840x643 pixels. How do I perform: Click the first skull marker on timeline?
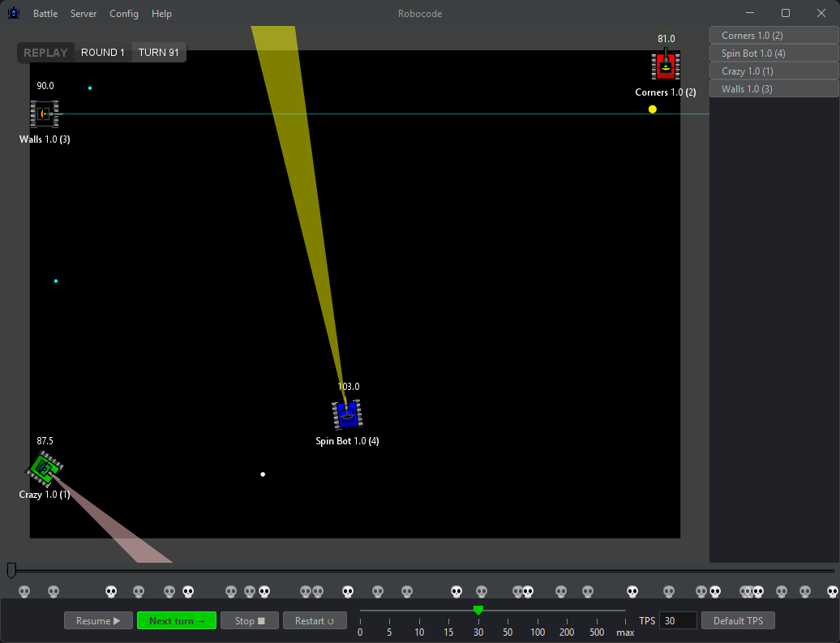point(24,592)
